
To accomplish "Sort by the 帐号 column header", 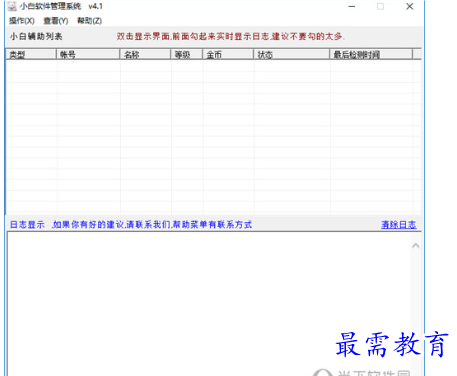I will point(88,54).
